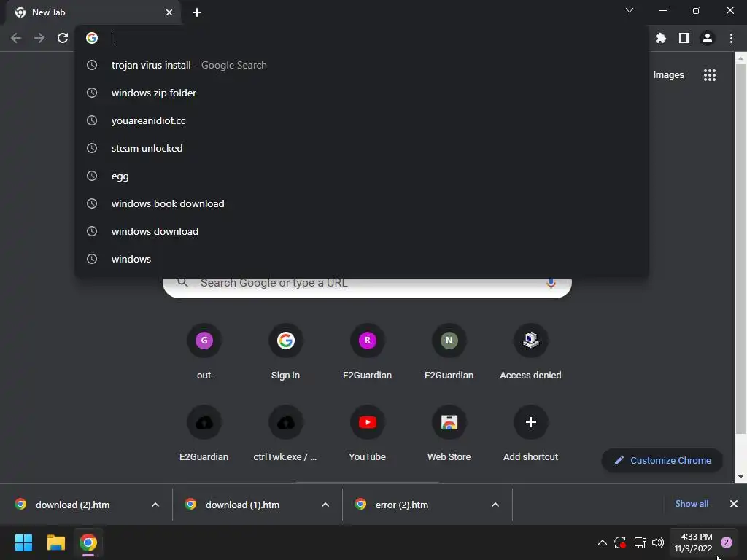Open the Google apps grid

(710, 75)
